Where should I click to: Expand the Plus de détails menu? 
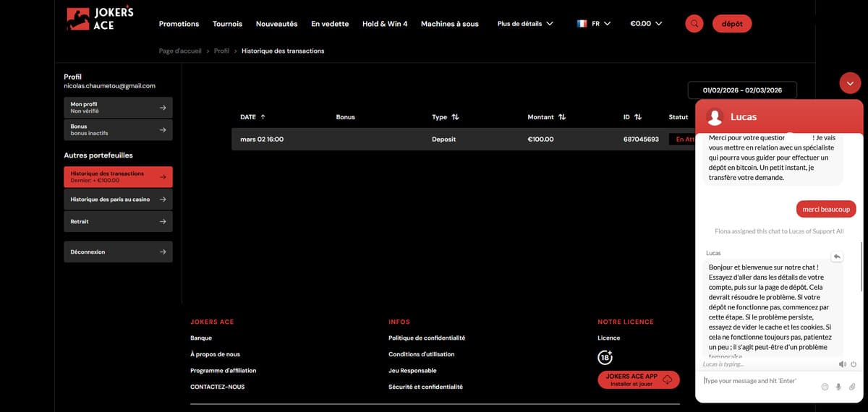coord(525,24)
